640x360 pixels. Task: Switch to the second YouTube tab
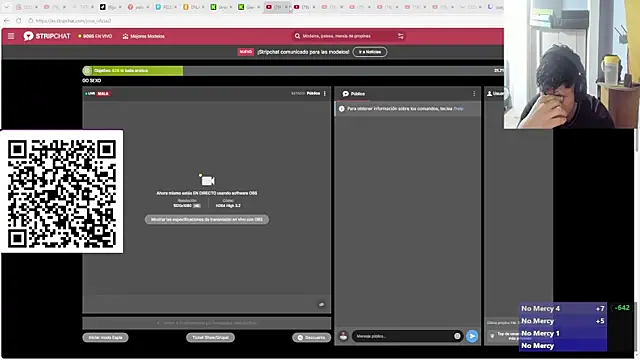click(x=304, y=7)
